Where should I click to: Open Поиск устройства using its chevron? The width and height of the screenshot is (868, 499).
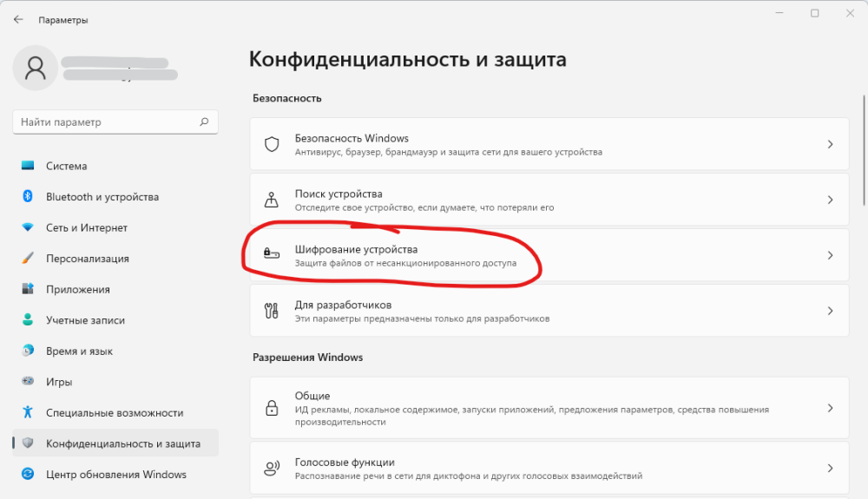(x=830, y=200)
